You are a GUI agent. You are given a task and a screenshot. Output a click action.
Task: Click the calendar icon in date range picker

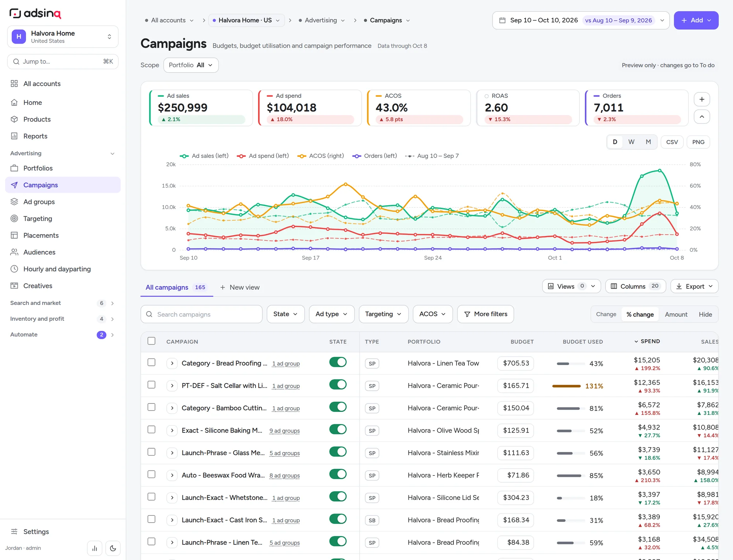point(502,20)
